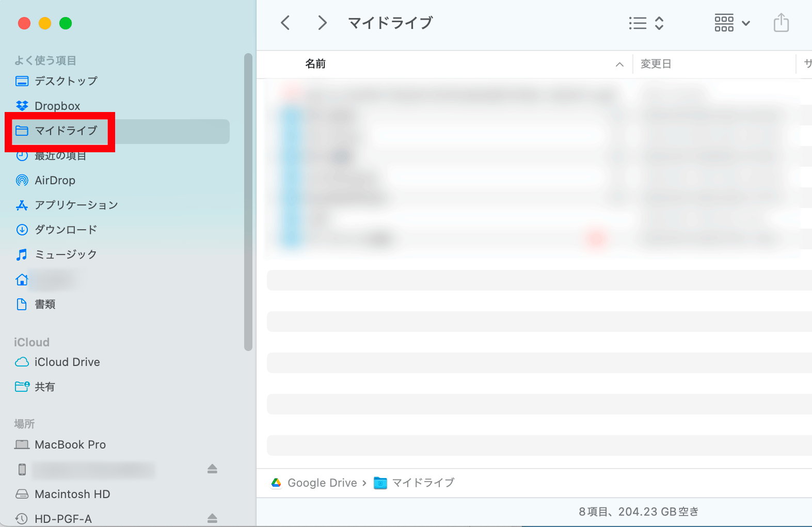Click the MacBook Pro laptop icon
The width and height of the screenshot is (812, 527).
[22, 444]
